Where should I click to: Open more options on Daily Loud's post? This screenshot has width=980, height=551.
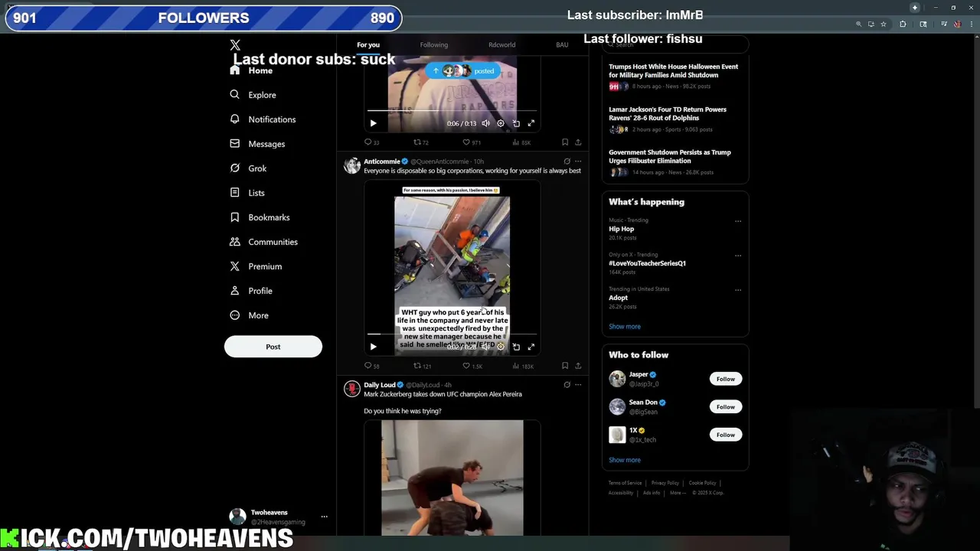[x=578, y=385]
